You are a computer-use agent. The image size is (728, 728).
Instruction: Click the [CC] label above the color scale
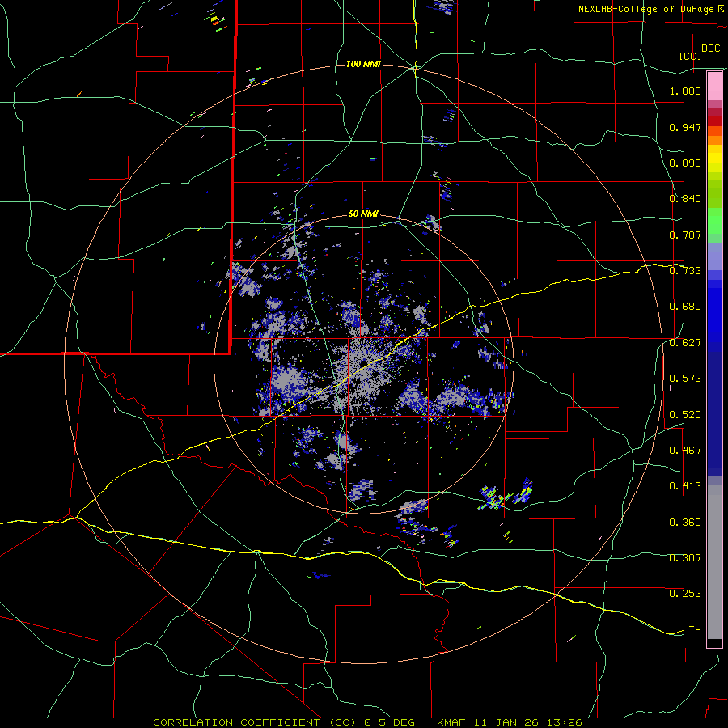(691, 56)
